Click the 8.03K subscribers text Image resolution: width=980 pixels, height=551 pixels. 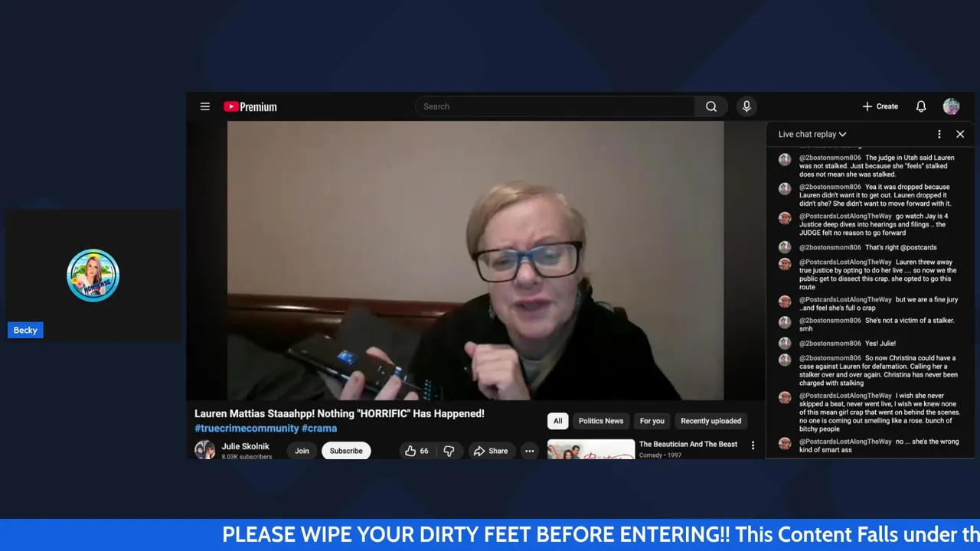247,457
